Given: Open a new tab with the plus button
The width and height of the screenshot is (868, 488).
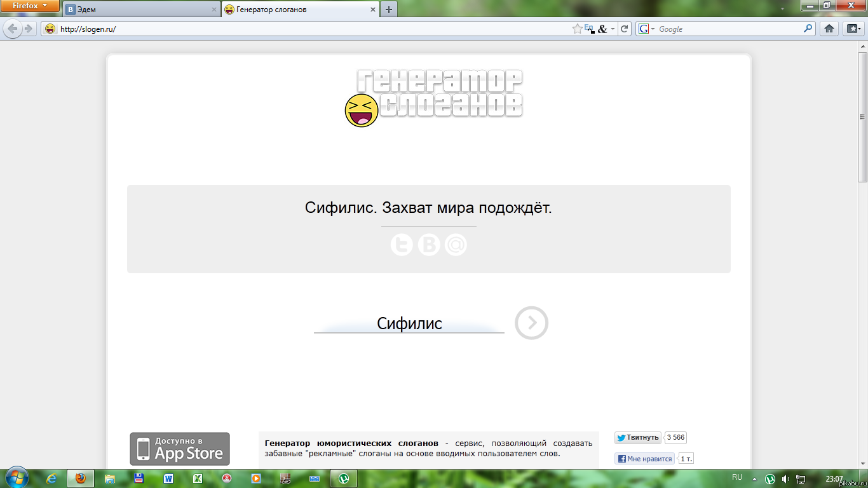Looking at the screenshot, I should pos(389,10).
